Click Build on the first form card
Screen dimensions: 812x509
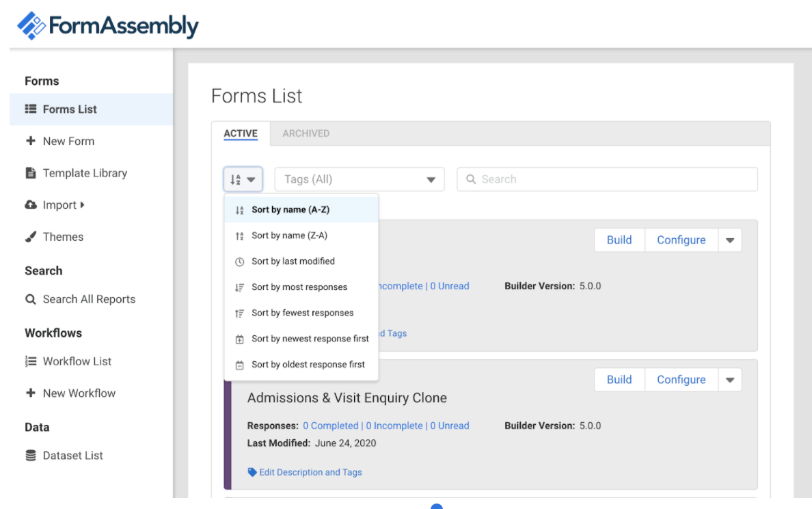(x=619, y=240)
